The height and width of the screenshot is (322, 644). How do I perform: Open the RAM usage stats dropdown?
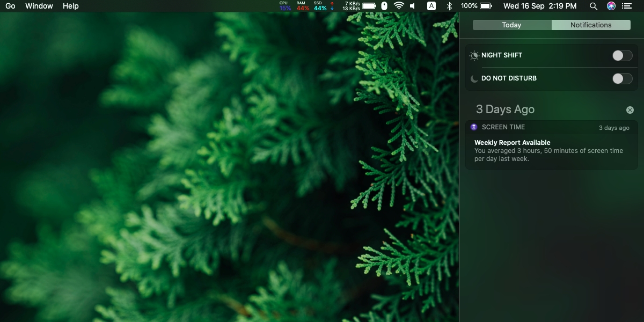point(303,6)
